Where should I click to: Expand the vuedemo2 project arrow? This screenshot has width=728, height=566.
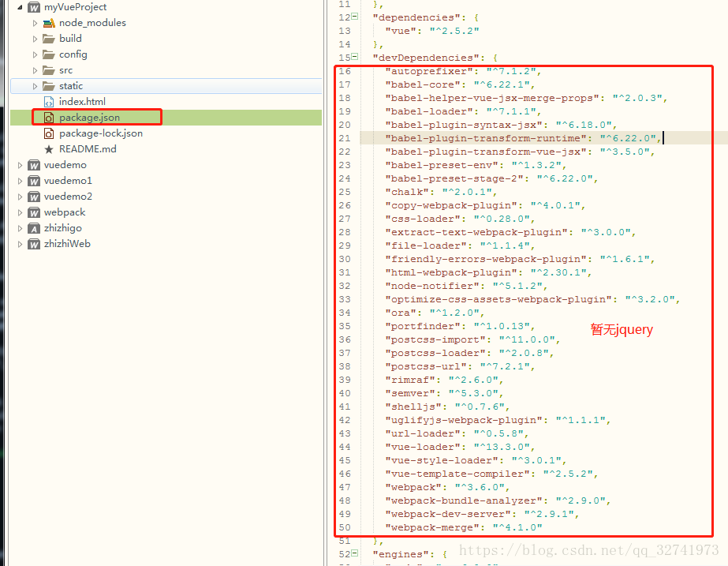(20, 197)
